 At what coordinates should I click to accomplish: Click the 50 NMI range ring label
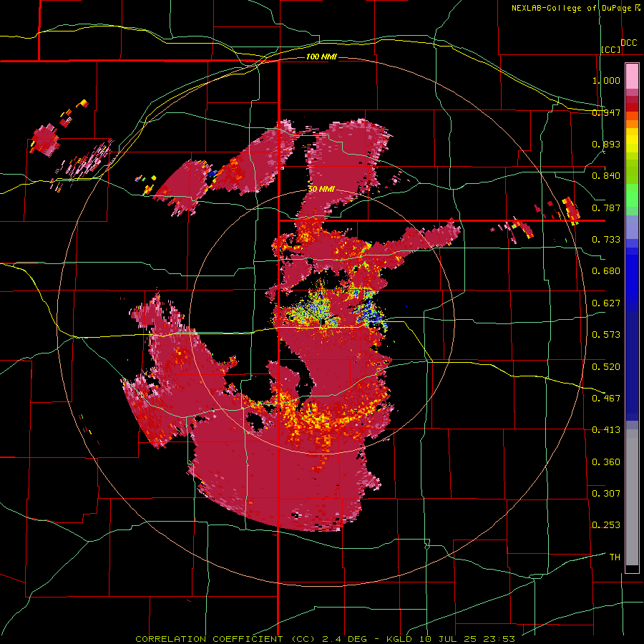(x=321, y=190)
